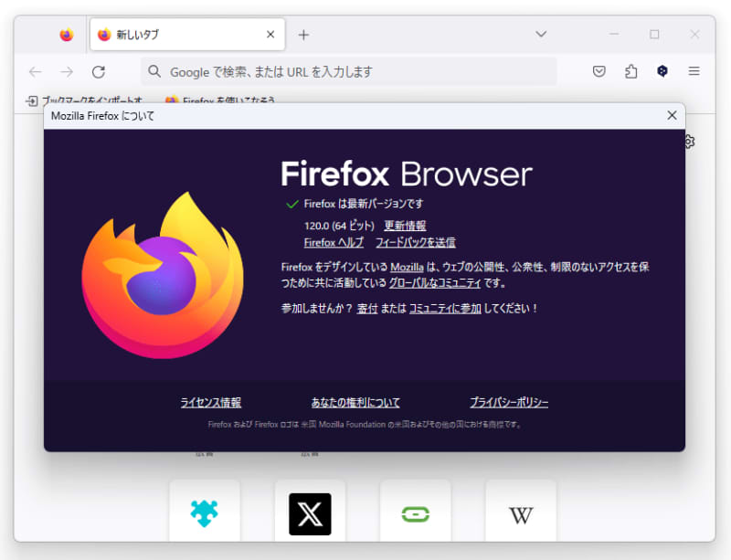The image size is (731, 560).
Task: Select the 新しいタブ tab
Action: (x=187, y=35)
